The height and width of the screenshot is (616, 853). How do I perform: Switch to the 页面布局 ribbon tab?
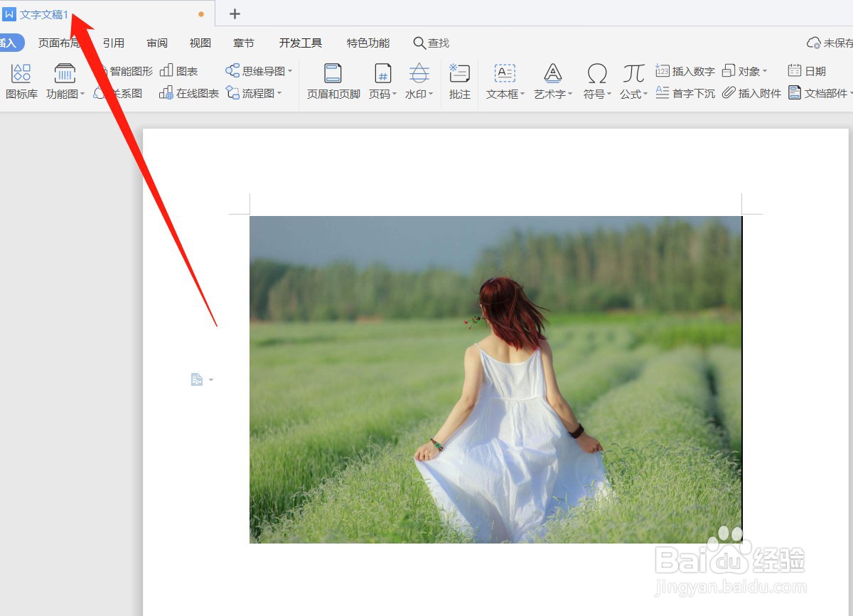point(60,43)
